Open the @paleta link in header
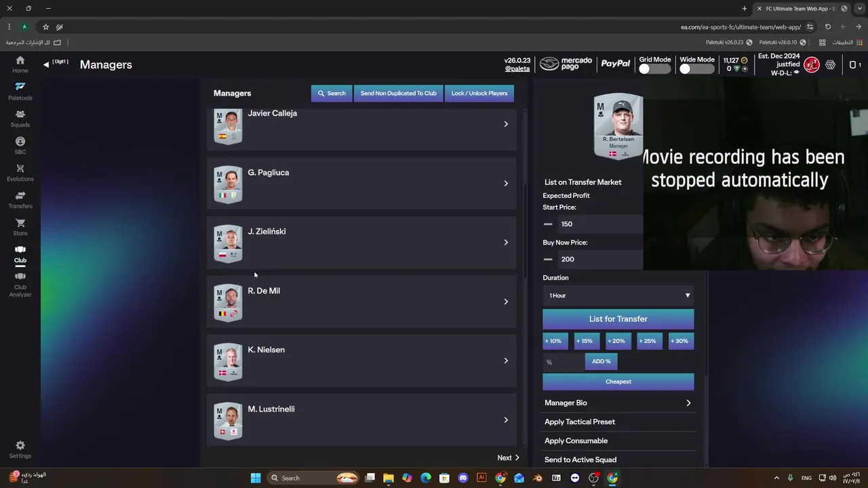The width and height of the screenshot is (868, 488). [517, 68]
